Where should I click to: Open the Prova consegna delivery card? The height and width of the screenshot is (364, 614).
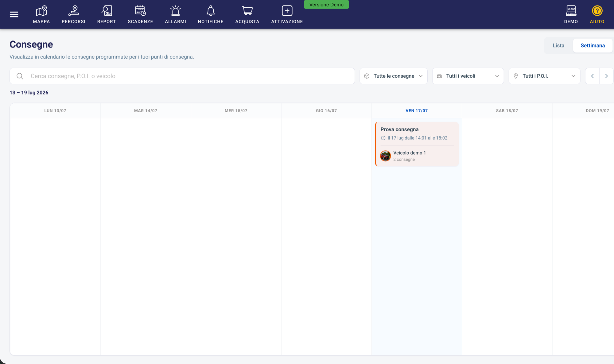click(417, 144)
